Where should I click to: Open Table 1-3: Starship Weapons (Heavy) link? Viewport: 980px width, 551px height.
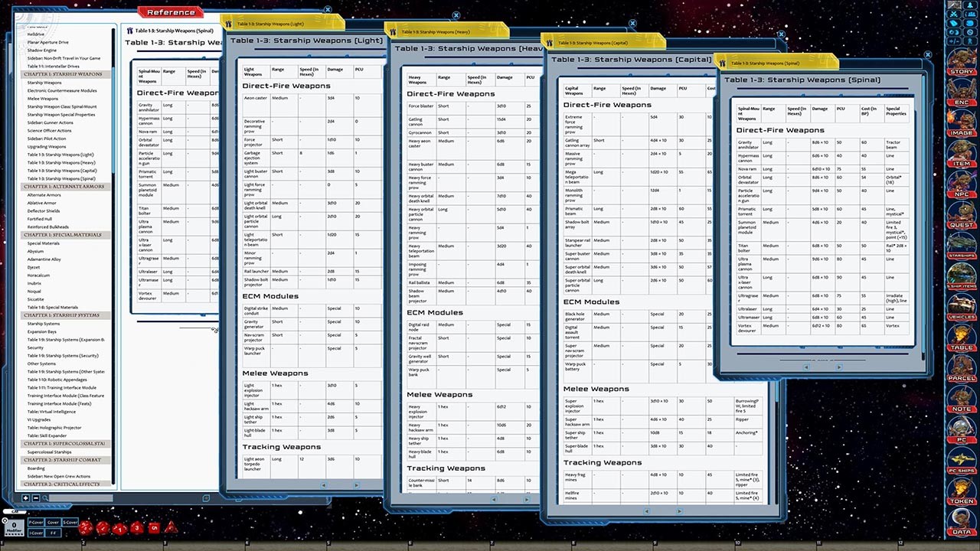tap(61, 162)
